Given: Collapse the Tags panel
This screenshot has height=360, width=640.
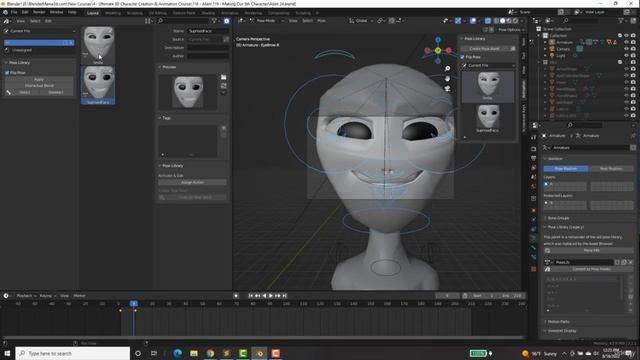Looking at the screenshot, I should 165,118.
